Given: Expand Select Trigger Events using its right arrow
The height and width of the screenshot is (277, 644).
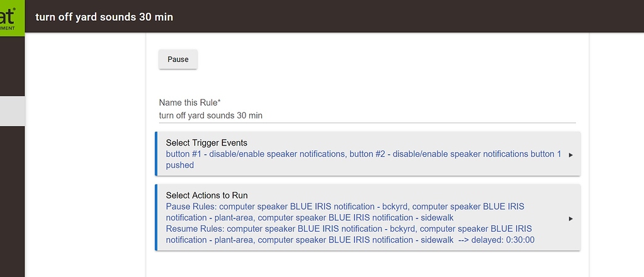Looking at the screenshot, I should coord(570,154).
